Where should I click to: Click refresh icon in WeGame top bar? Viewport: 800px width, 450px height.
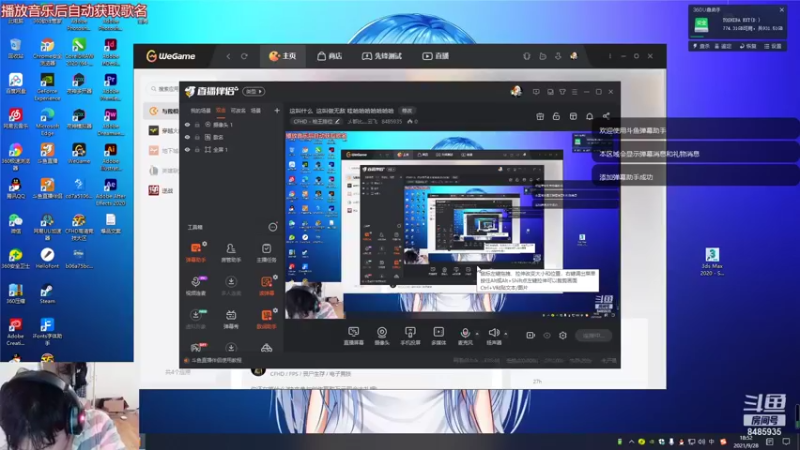[x=244, y=56]
